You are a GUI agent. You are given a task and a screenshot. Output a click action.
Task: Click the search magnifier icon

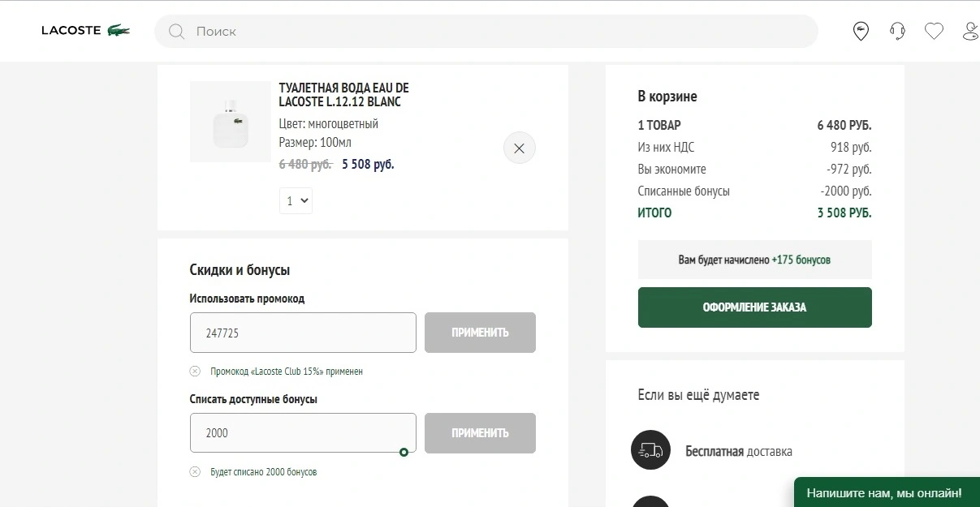click(176, 32)
